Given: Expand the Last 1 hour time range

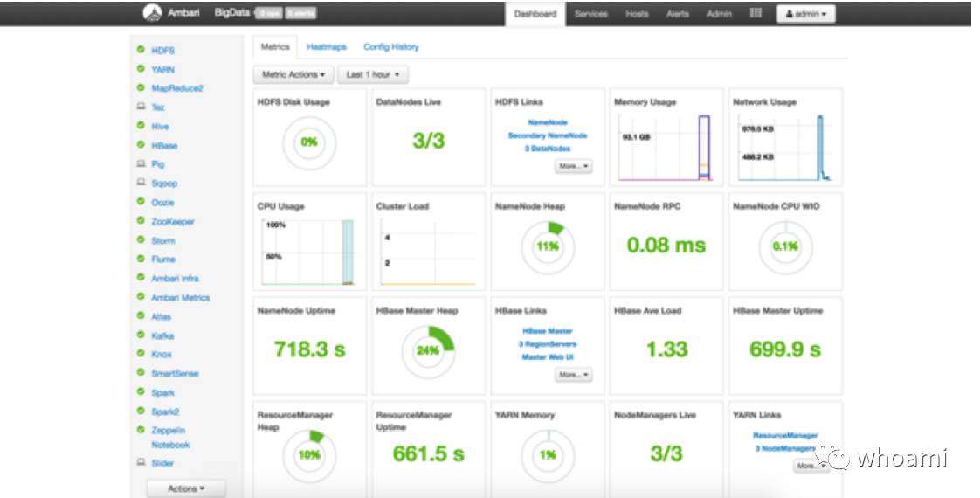Looking at the screenshot, I should tap(372, 74).
